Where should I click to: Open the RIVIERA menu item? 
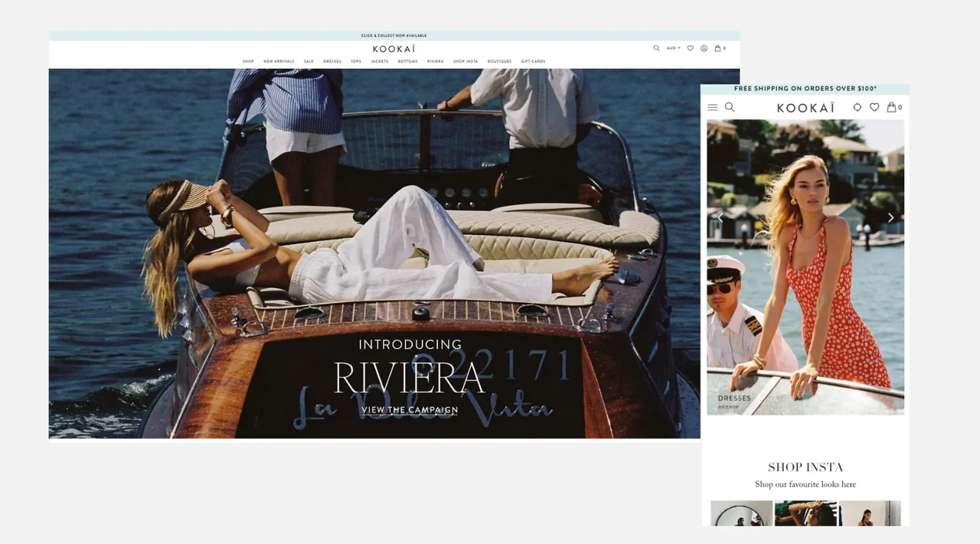tap(436, 61)
